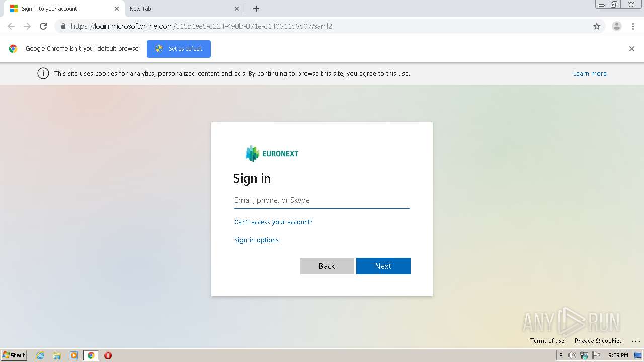Click the network tray icon
The width and height of the screenshot is (644, 362).
[x=584, y=355]
